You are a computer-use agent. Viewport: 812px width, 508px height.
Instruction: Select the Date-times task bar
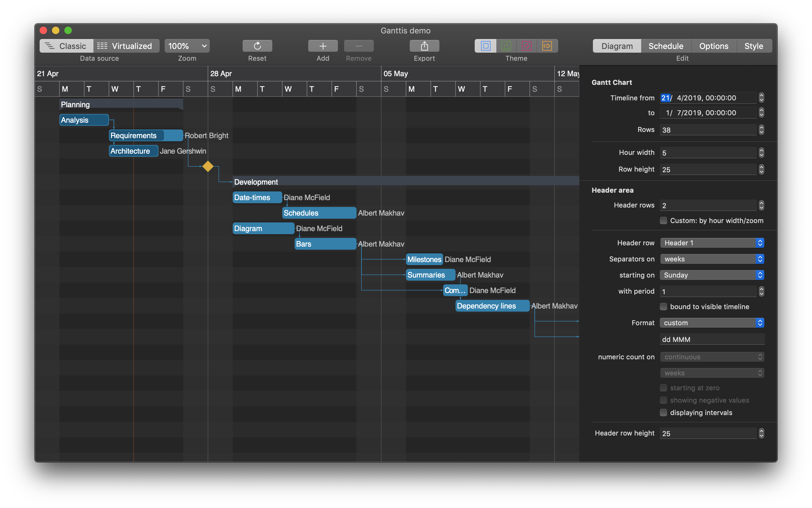[x=257, y=197]
